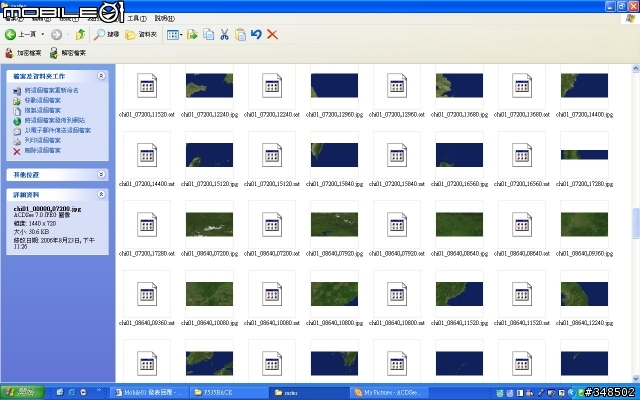Select the chi01_08640,08640.jpg thumbnail
This screenshot has height=400, width=640.
459,224
